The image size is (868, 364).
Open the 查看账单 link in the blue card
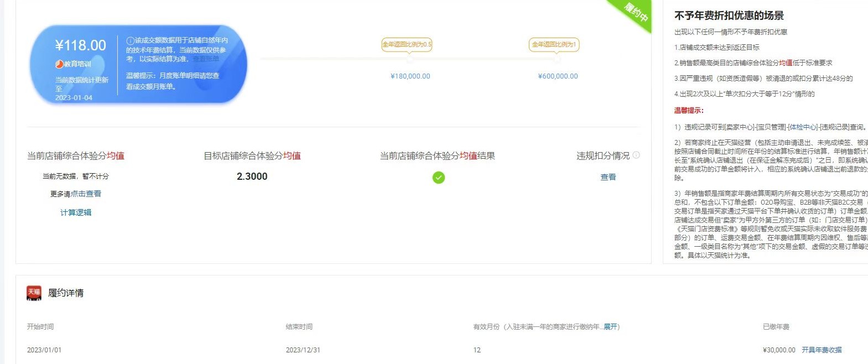coord(206,59)
